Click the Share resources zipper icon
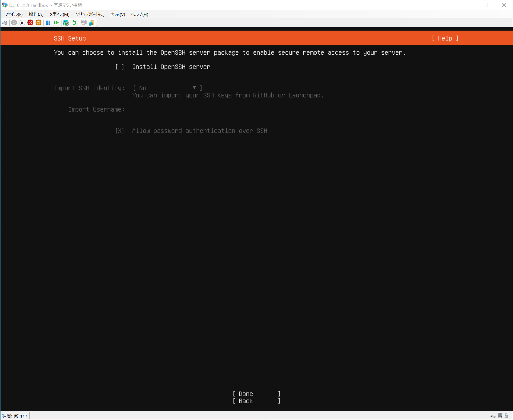The image size is (513, 420). [92, 23]
